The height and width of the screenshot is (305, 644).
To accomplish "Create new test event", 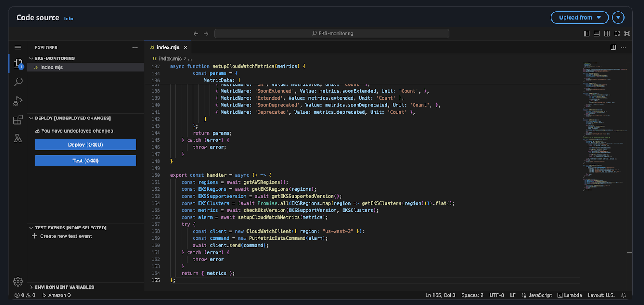I will [62, 236].
